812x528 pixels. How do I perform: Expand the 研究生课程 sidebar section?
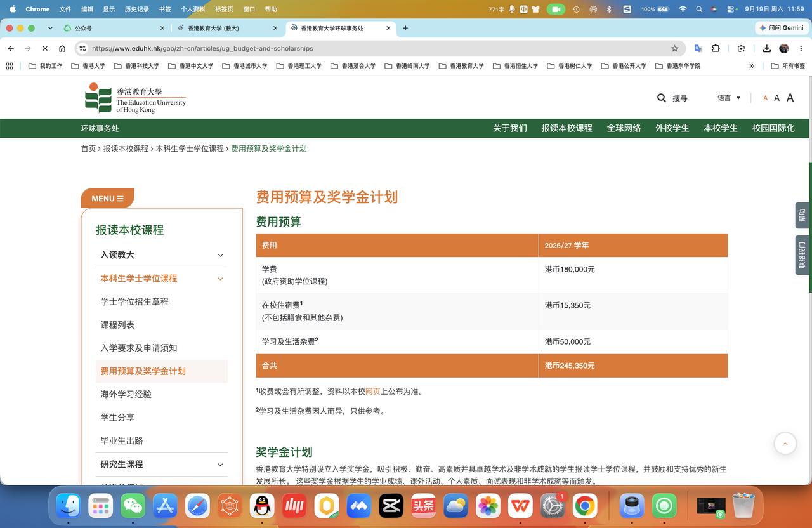[x=162, y=465]
